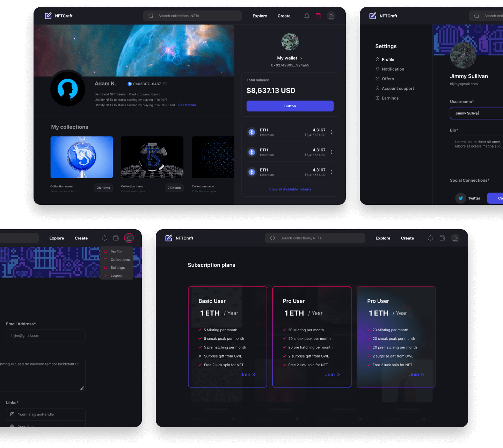Click the NFTCraft logo in wallet window

(x=59, y=16)
